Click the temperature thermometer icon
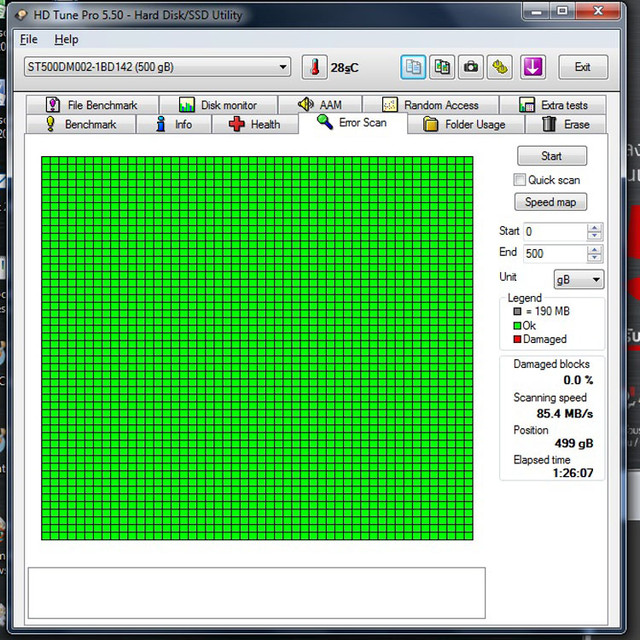 click(x=314, y=67)
